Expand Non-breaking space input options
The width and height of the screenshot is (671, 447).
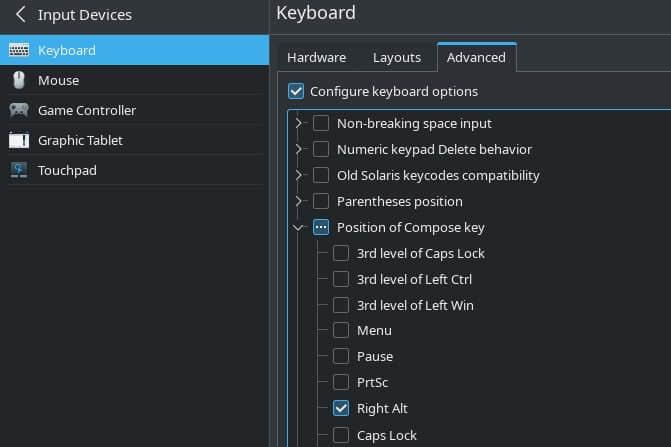(x=299, y=123)
